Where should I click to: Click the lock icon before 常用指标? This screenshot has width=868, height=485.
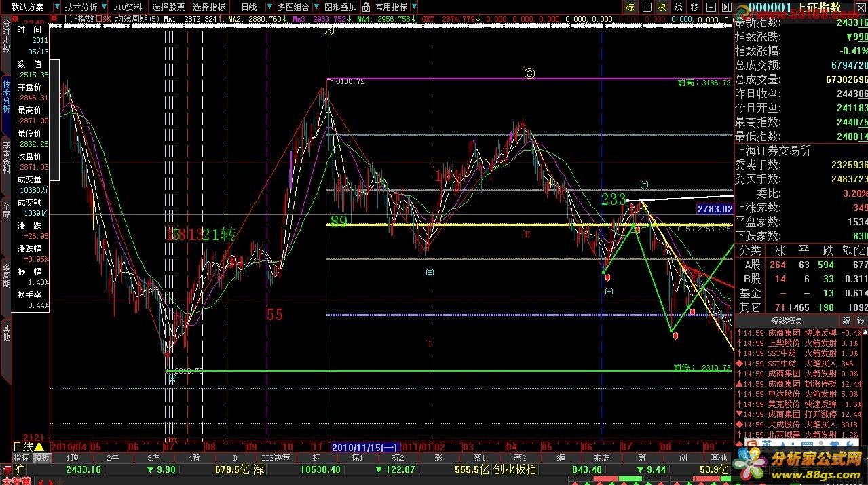coord(366,7)
